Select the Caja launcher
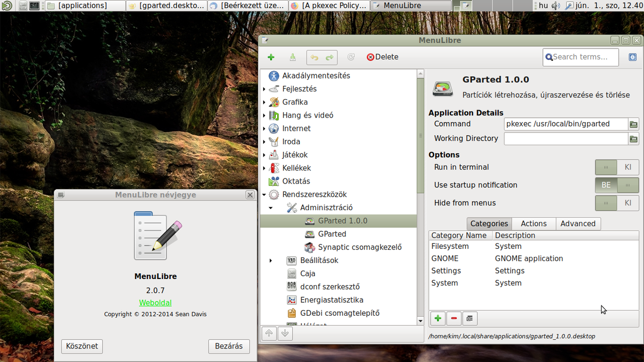The image size is (644, 362). (339, 274)
